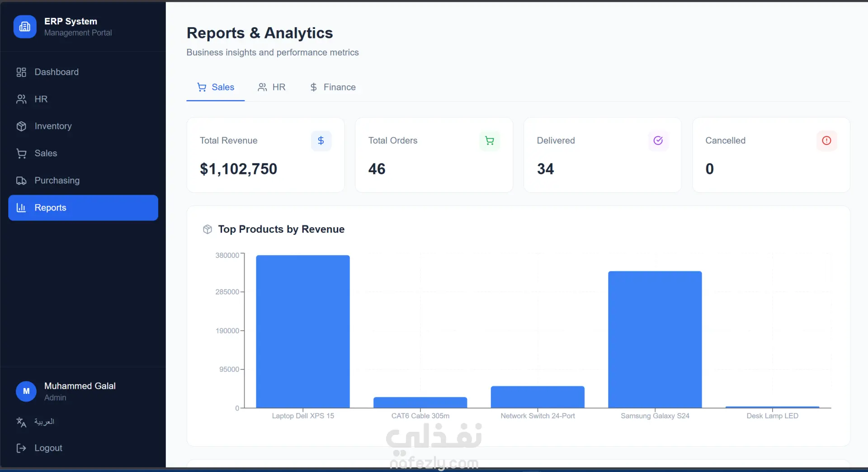Switch to the HR reports tab
This screenshot has width=868, height=472.
click(x=272, y=87)
